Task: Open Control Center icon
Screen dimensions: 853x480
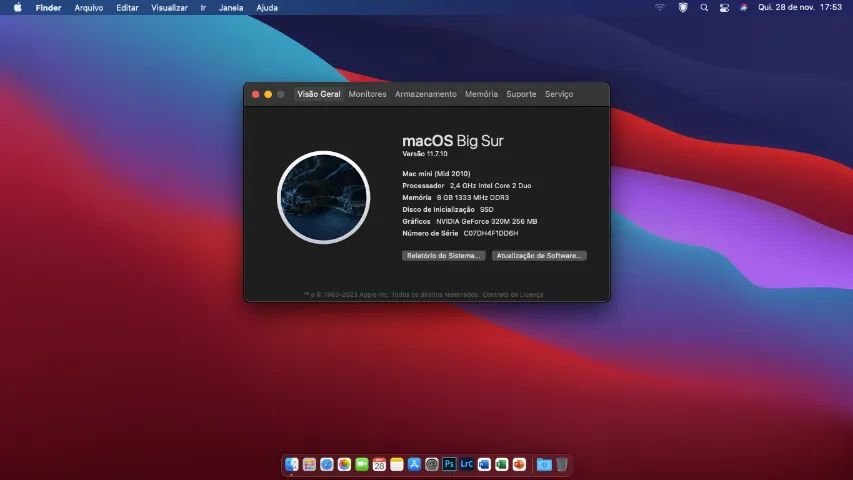Action: [724, 8]
